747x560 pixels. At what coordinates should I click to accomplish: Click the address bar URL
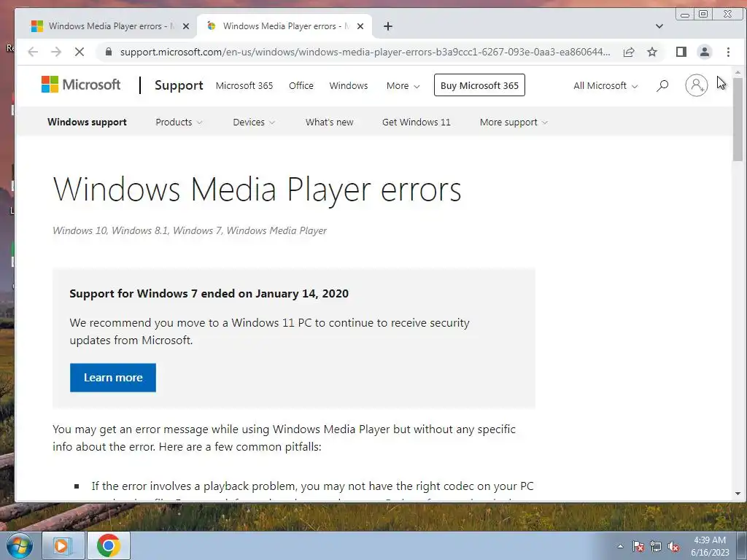tap(365, 52)
